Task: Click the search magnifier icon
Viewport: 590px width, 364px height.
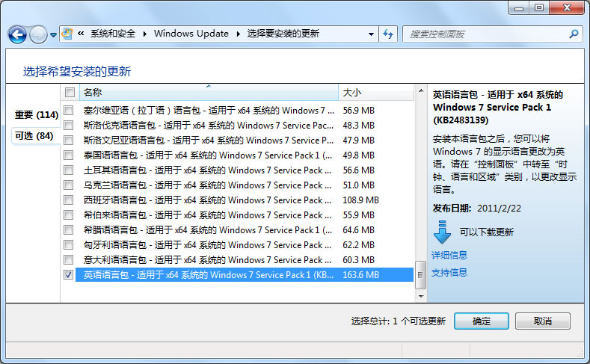Action: (574, 34)
